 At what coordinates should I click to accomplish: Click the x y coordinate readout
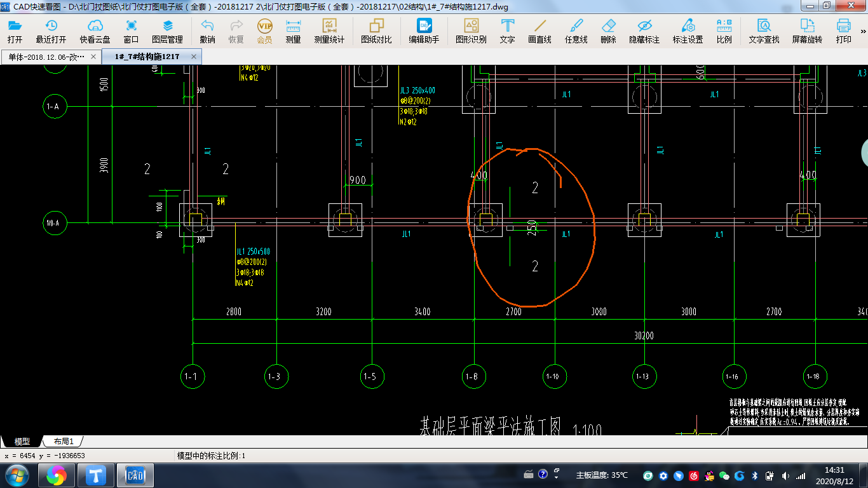click(x=45, y=456)
